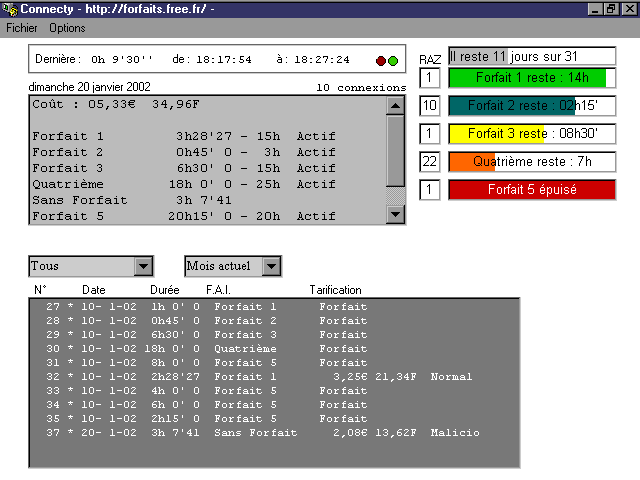Click the scroll up arrow in summary box
This screenshot has height=480, width=640.
tap(395, 106)
